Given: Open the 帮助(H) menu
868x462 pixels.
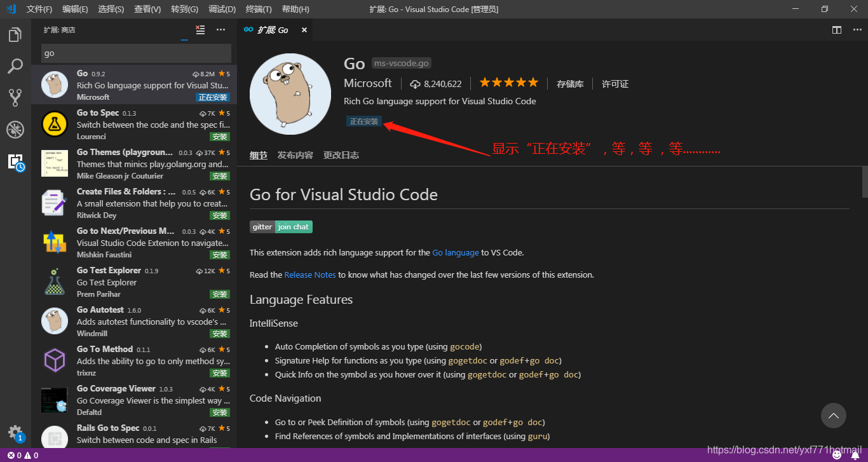Looking at the screenshot, I should 295,9.
